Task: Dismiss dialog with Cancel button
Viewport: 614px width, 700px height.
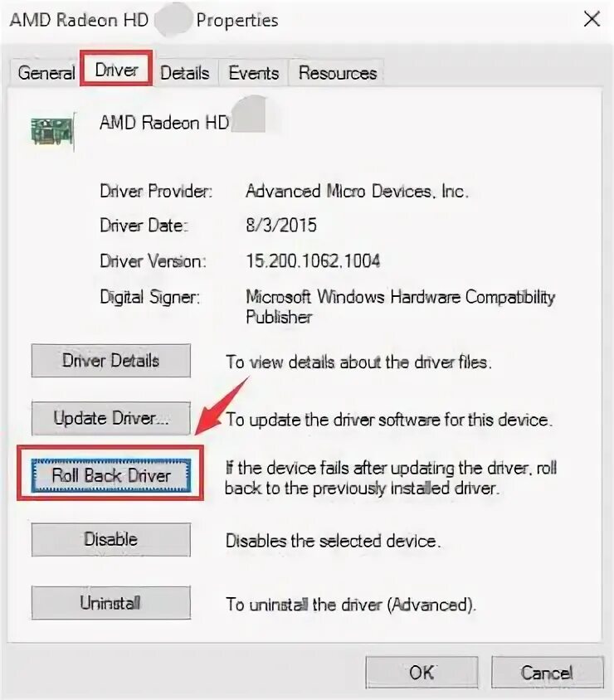Action: (547, 673)
